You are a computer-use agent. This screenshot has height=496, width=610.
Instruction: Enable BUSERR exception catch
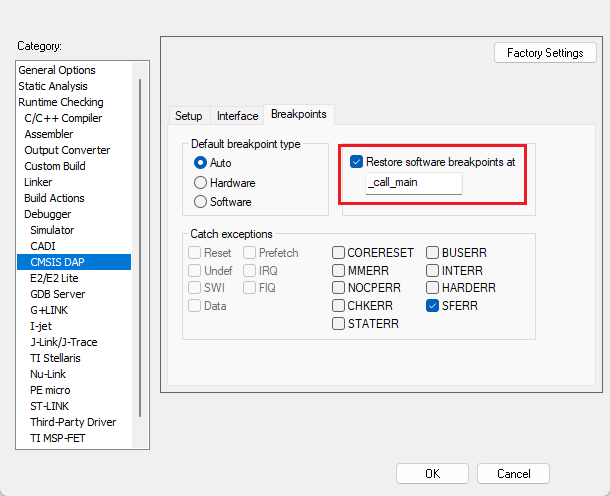432,252
